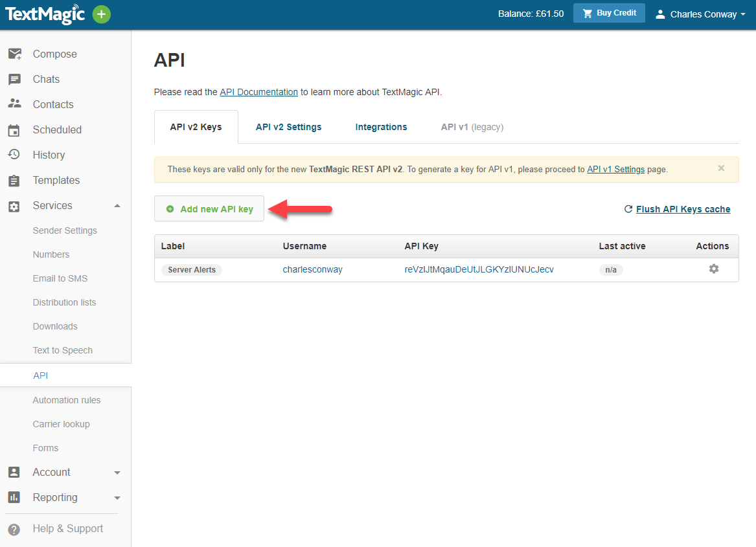Expand the Reporting section arrow
The height and width of the screenshot is (547, 756).
pyautogui.click(x=117, y=498)
